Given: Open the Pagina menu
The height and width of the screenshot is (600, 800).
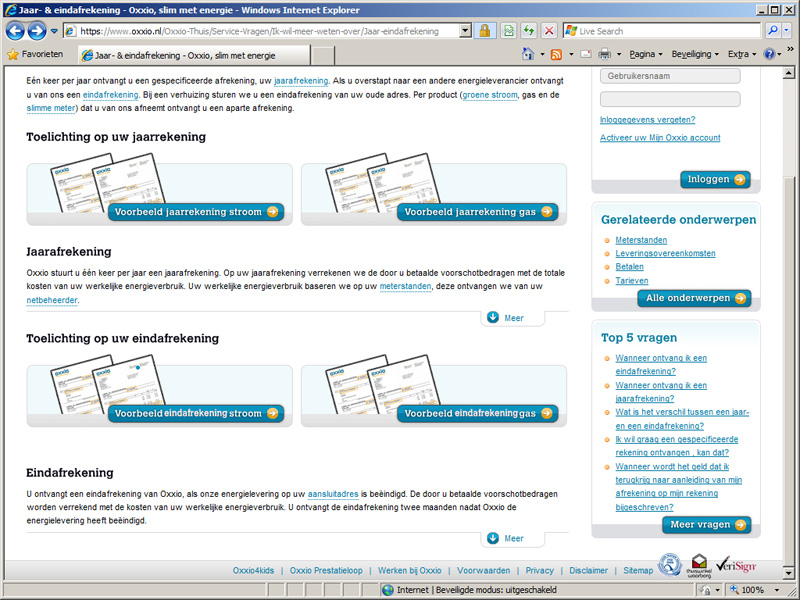Looking at the screenshot, I should pos(646,54).
